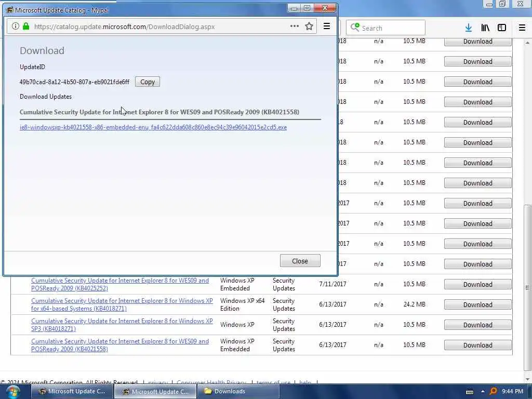Image resolution: width=532 pixels, height=399 pixels.
Task: Open the page actions three-dot menu in popup
Action: pos(294,26)
